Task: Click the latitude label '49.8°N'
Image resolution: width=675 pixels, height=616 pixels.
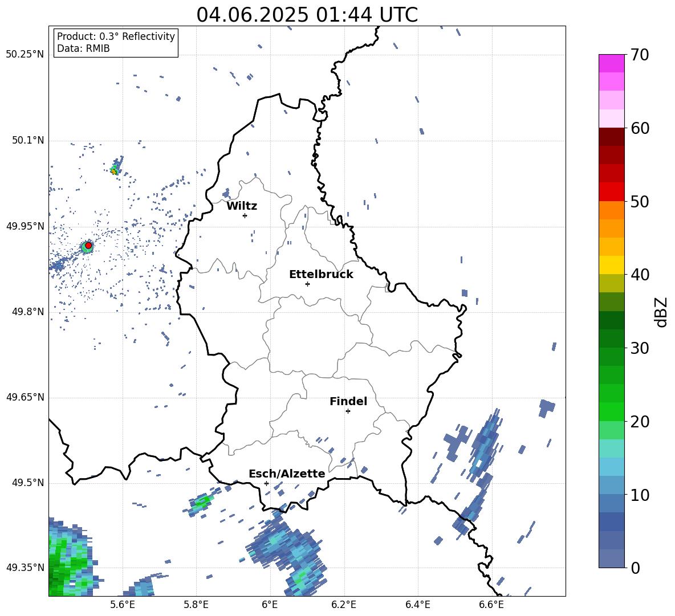Action: (x=27, y=312)
